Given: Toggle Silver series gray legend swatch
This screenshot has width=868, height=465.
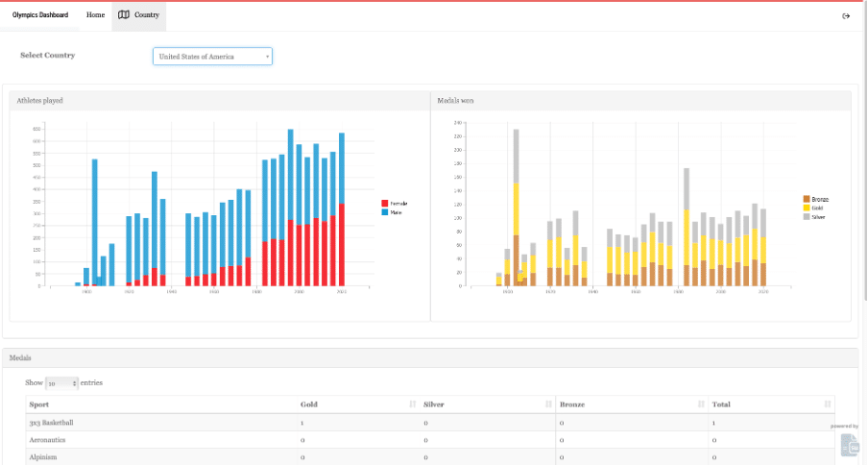Looking at the screenshot, I should click(807, 217).
